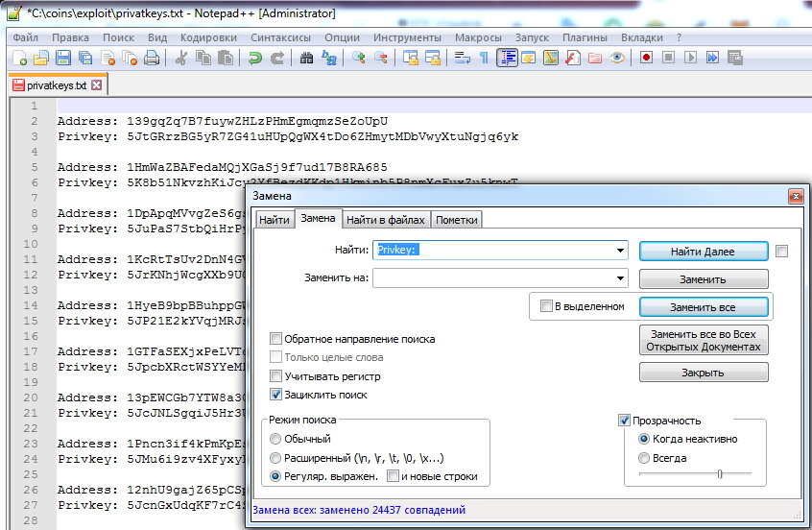Open Find with the binoculars icon

point(306,58)
